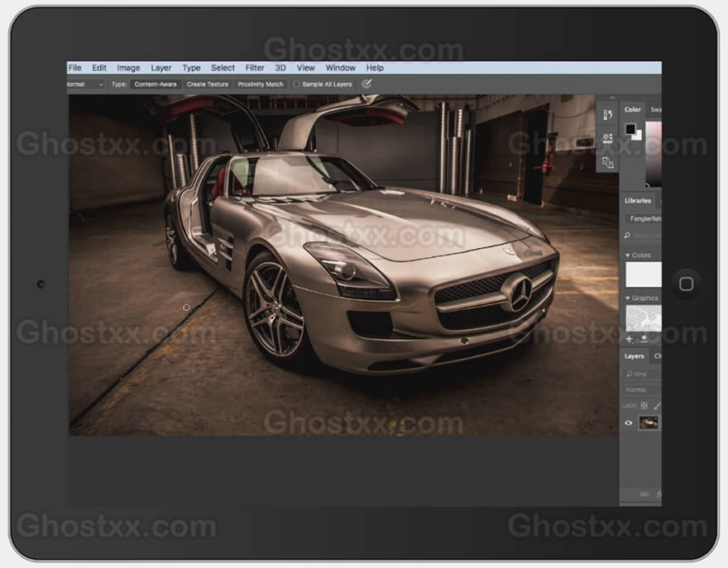728x568 pixels.
Task: Select the car layer thumbnail
Action: coord(648,422)
